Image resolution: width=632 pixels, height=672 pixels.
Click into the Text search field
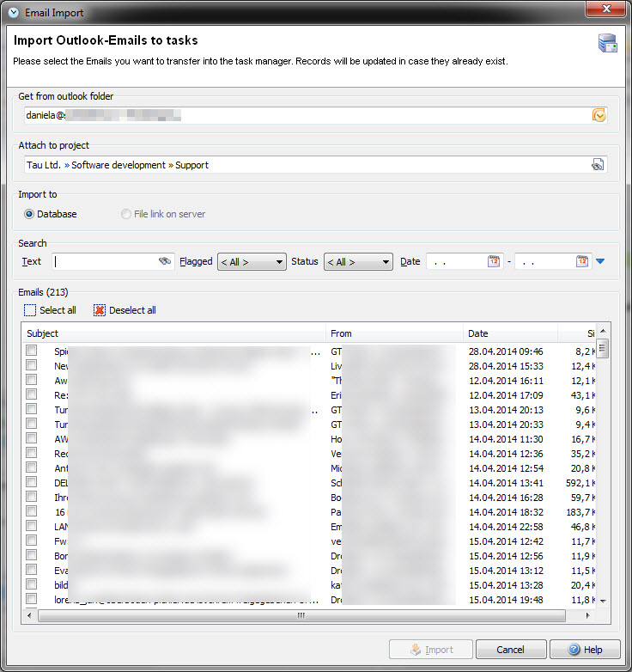point(105,261)
